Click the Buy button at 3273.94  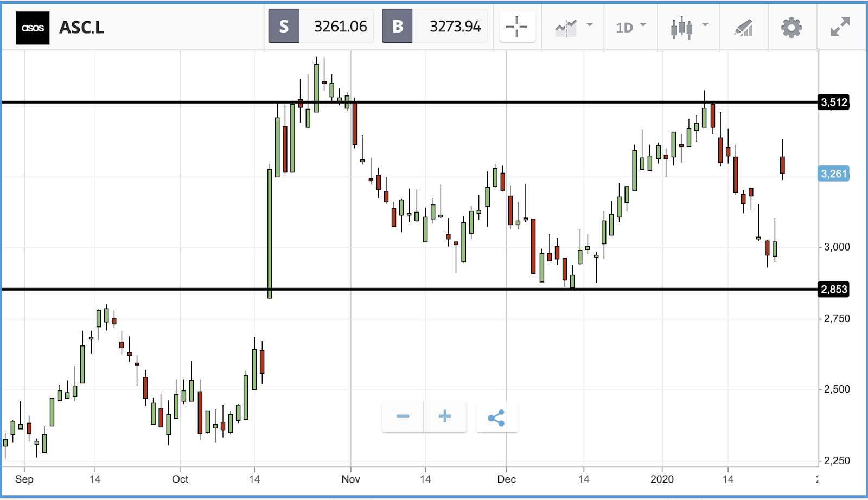coord(435,26)
